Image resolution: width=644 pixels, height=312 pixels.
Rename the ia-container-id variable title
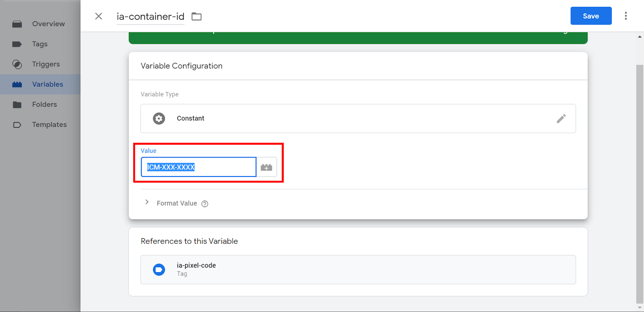[150, 17]
